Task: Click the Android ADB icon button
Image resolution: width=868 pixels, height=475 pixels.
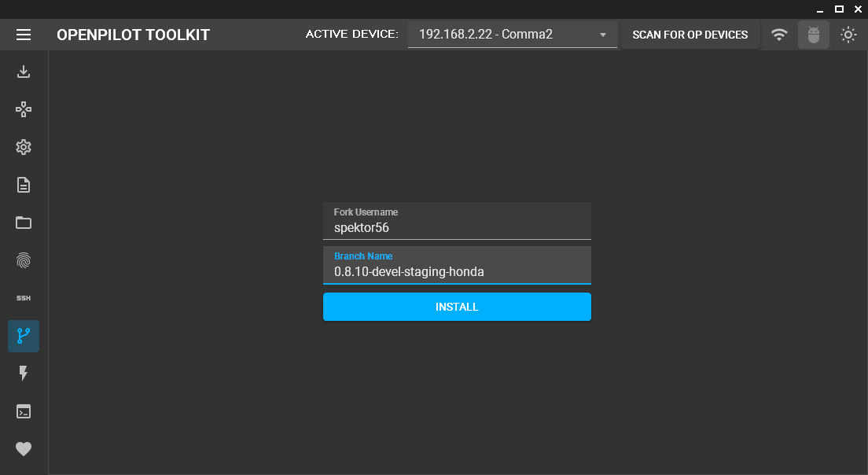Action: (x=813, y=35)
